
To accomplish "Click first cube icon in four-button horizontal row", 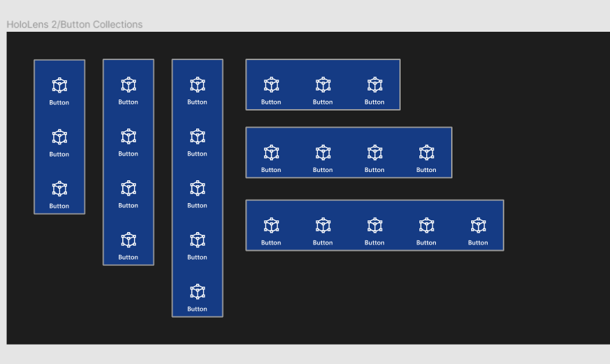I will coord(271,153).
